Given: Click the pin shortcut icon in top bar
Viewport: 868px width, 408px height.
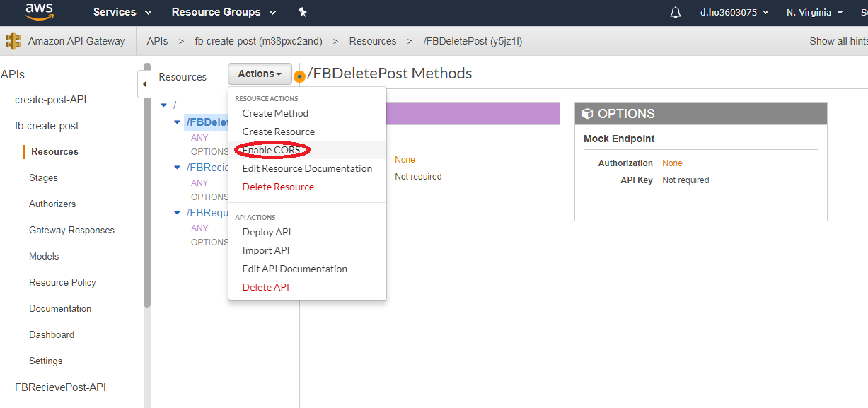Looking at the screenshot, I should 303,12.
